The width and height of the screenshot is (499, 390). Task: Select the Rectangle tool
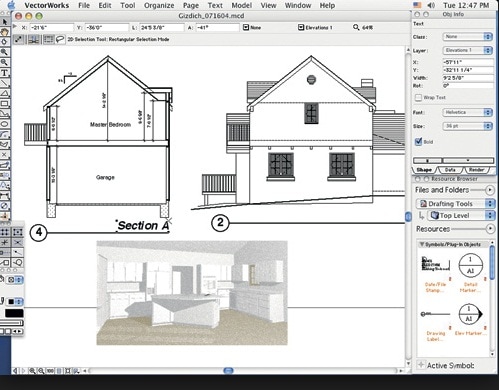(4, 103)
